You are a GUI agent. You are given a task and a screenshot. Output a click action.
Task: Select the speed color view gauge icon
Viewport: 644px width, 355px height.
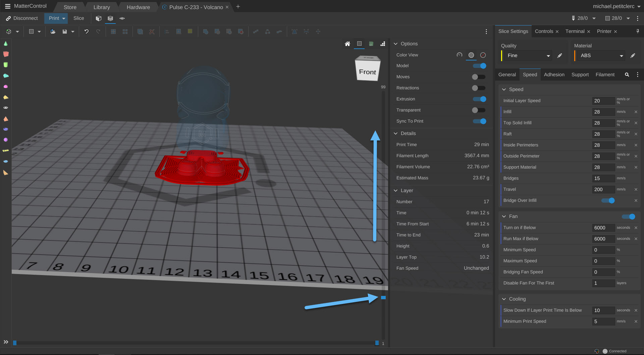(460, 55)
